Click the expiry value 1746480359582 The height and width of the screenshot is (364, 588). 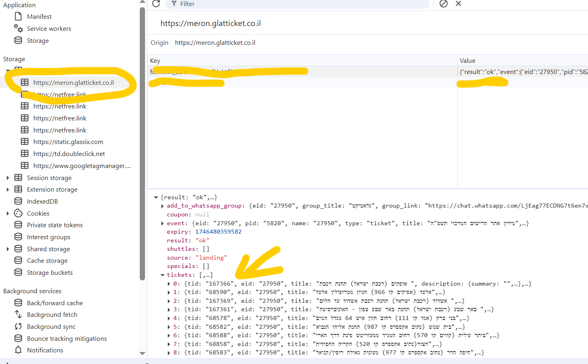pyautogui.click(x=218, y=232)
